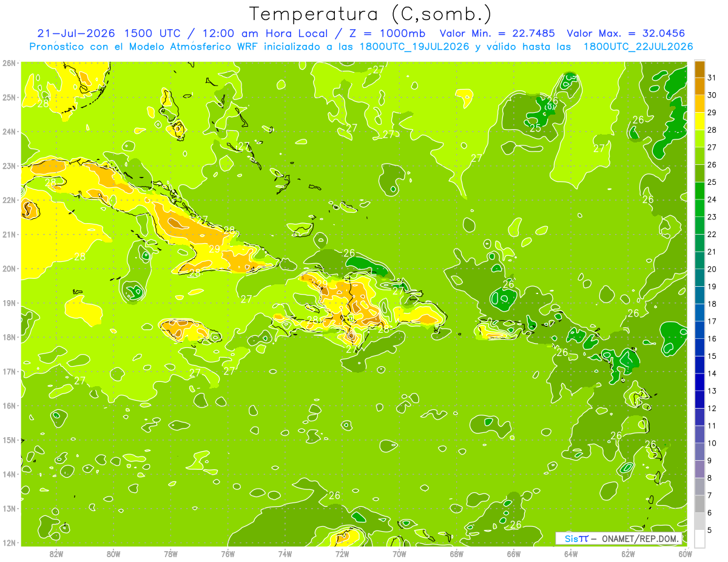Pick the yellow colorbar swatch between 28 and 29
Image resolution: width=728 pixels, height=562 pixels.
click(699, 121)
